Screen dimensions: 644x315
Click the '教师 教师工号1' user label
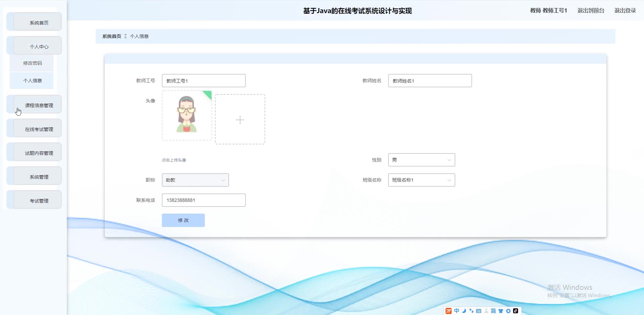coord(549,11)
